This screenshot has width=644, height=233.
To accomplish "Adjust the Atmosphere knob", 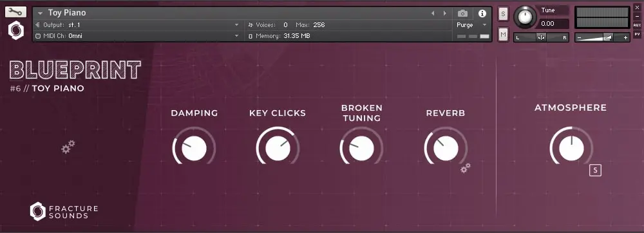I will [571, 149].
